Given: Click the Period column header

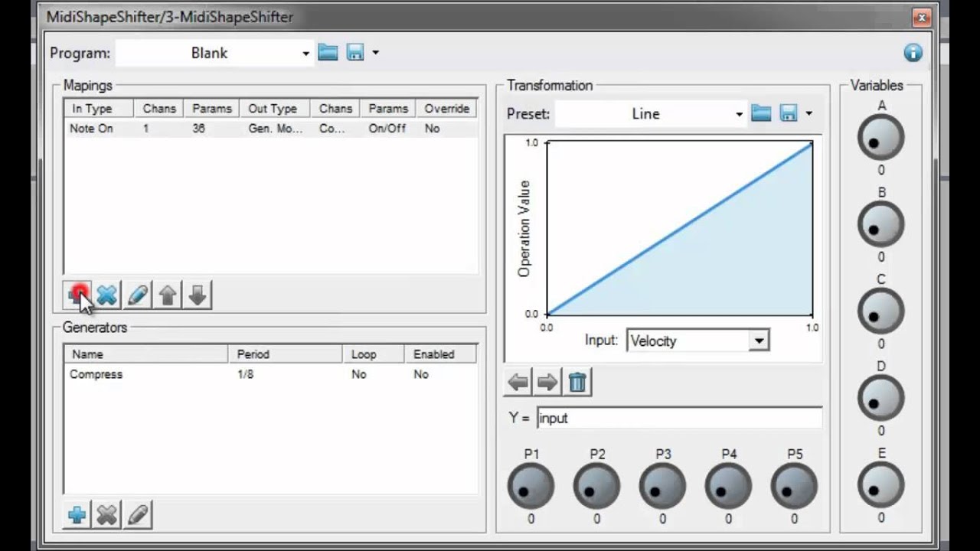Looking at the screenshot, I should point(285,354).
